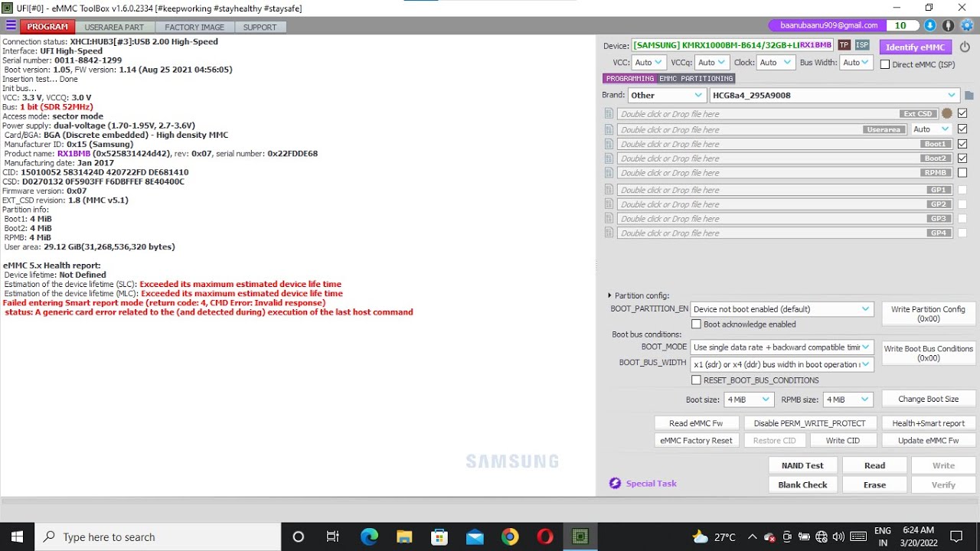
Task: Click the blue download updates icon
Action: [x=929, y=26]
